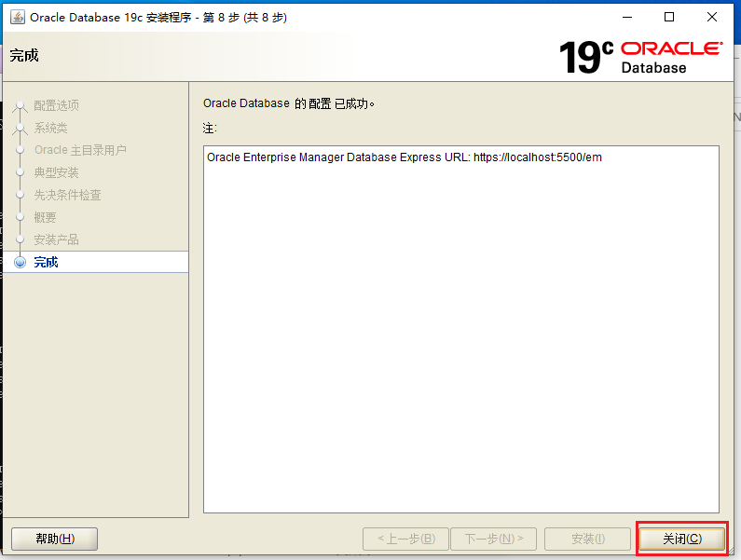Click the Enterprise Manager Express URL text

pyautogui.click(x=404, y=157)
